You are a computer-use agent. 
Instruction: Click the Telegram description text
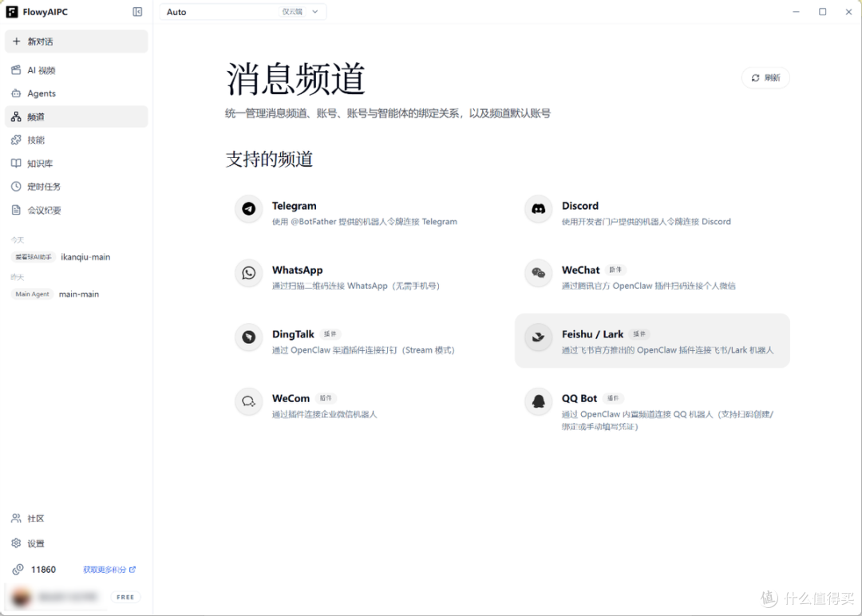click(x=365, y=222)
